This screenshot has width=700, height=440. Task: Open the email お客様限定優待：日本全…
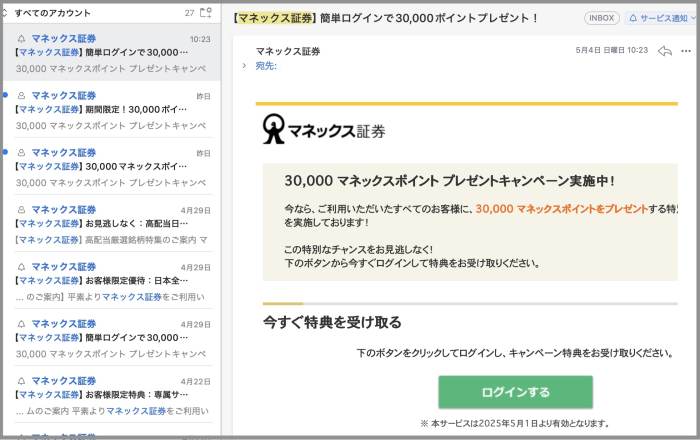tap(112, 281)
